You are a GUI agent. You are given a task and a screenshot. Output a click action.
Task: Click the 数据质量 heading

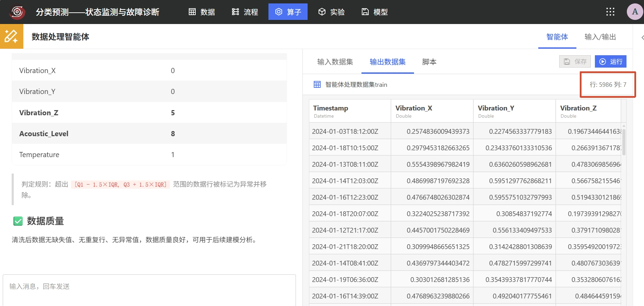[x=45, y=221]
